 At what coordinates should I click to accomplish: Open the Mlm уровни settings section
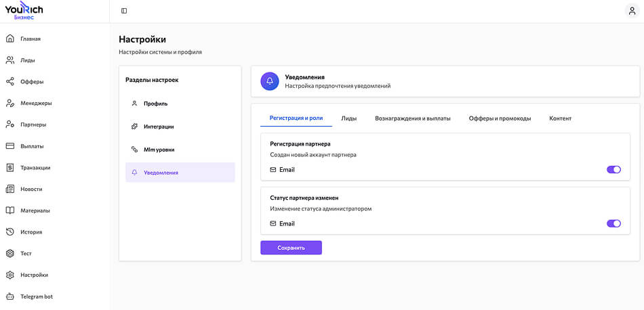click(180, 150)
